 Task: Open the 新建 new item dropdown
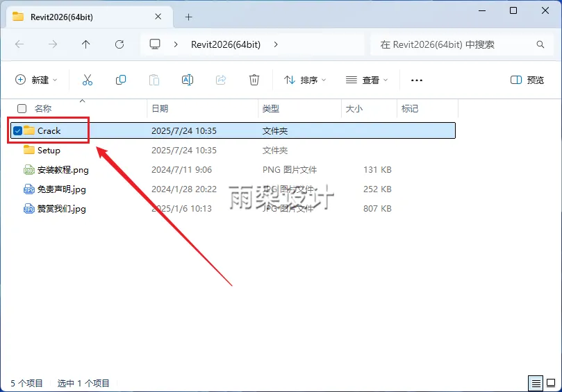[x=36, y=80]
